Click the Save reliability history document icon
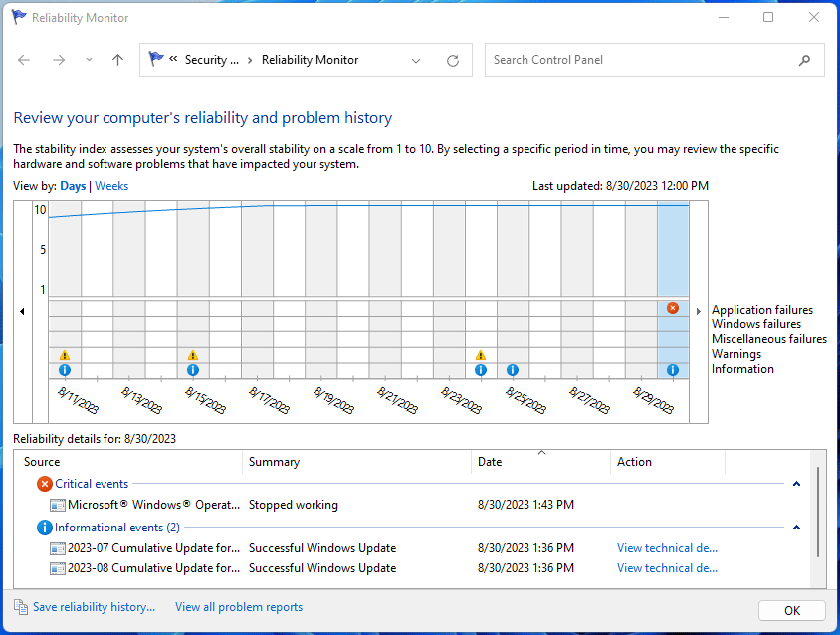Viewport: 840px width, 635px height. pyautogui.click(x=21, y=607)
